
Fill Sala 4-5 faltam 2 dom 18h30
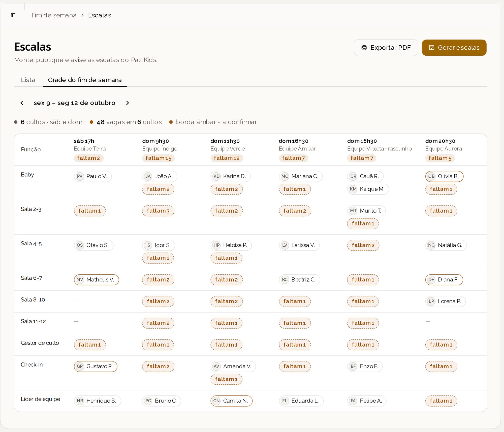coord(363,245)
